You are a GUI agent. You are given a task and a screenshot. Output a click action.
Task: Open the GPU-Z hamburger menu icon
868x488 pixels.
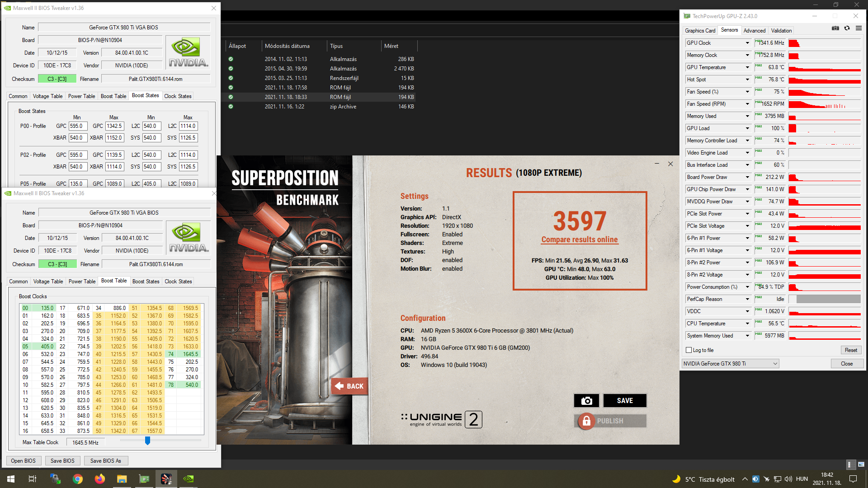tap(859, 28)
